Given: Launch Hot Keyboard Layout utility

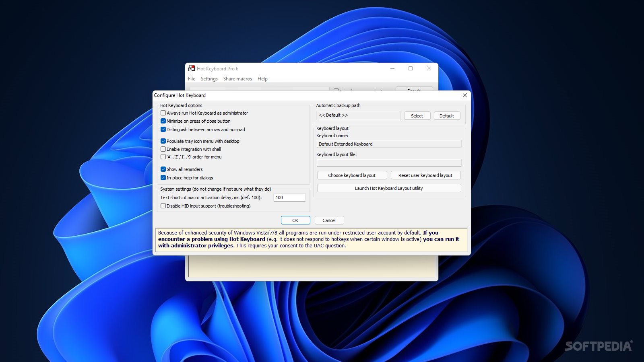Looking at the screenshot, I should coord(389,188).
